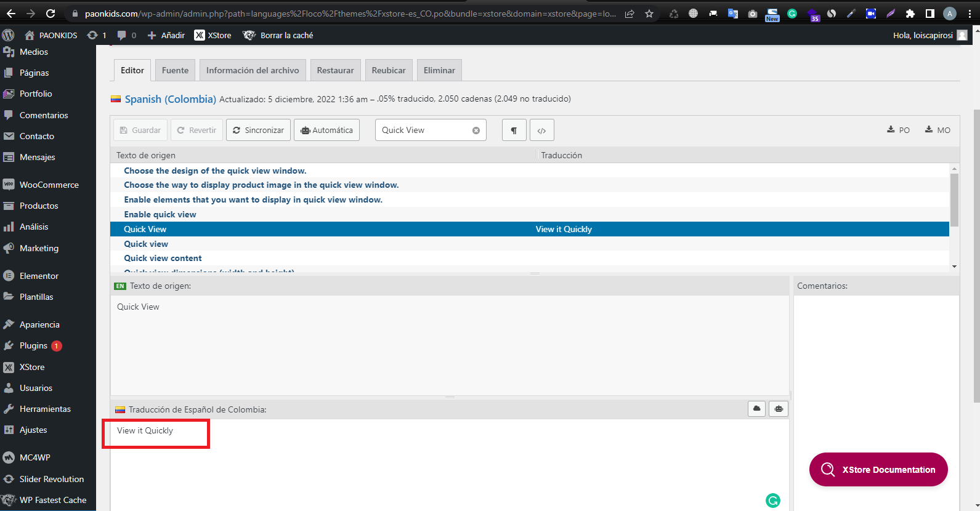Image resolution: width=980 pixels, height=511 pixels.
Task: Click the Sincronizar button
Action: click(258, 130)
